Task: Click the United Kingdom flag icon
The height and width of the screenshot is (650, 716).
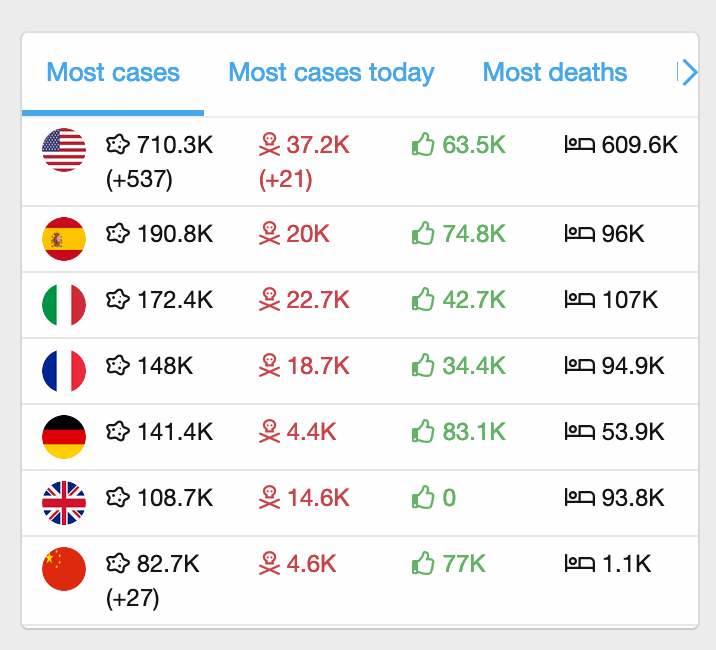Action: [x=64, y=503]
